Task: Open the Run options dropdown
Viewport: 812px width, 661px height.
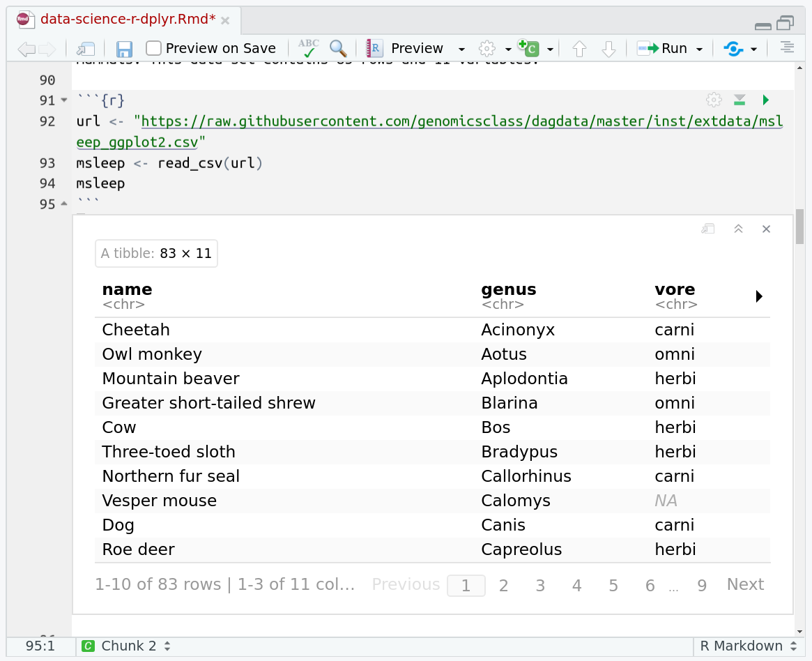Action: tap(699, 50)
